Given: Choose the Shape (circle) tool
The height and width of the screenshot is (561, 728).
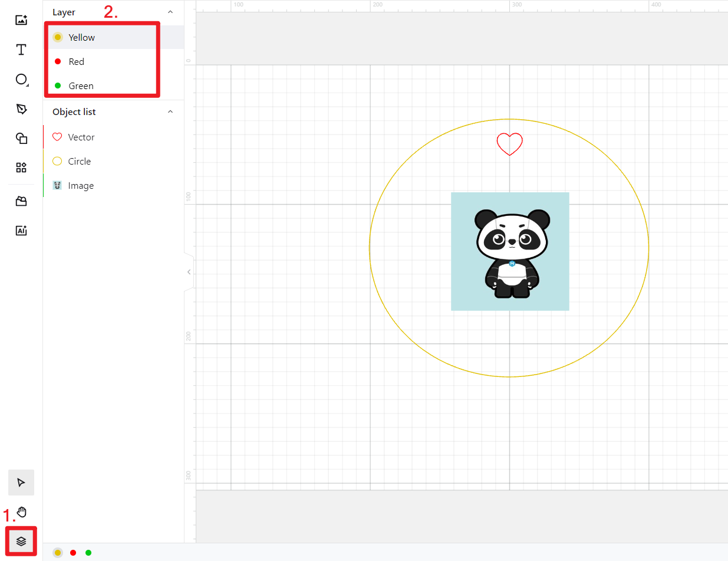Looking at the screenshot, I should pyautogui.click(x=21, y=80).
